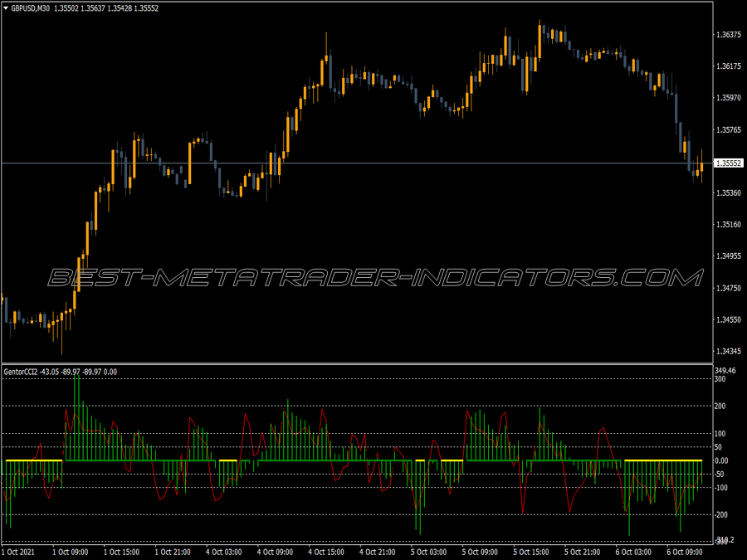The width and height of the screenshot is (747, 560).
Task: Click the price scale value 1.35970
Action: 729,98
